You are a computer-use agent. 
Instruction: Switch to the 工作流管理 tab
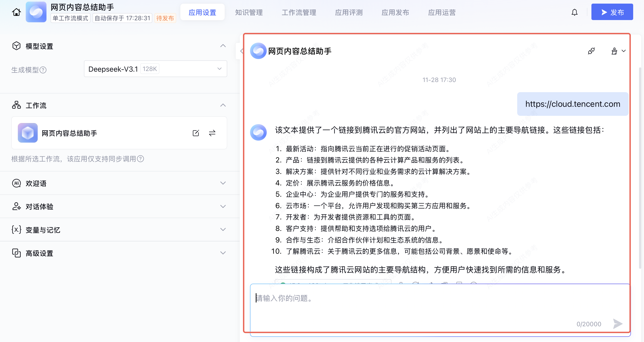(299, 12)
